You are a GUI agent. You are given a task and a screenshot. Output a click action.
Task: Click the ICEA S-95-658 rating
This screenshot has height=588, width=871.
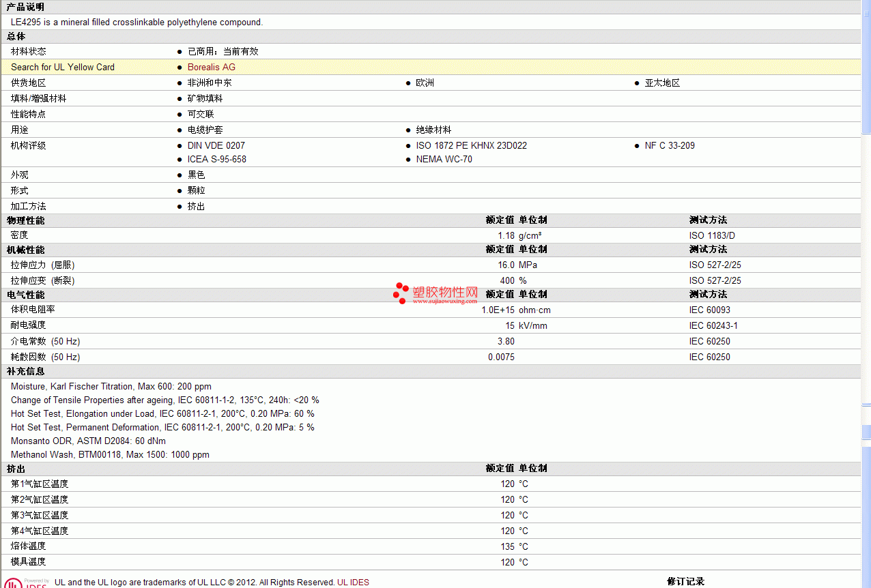click(x=217, y=159)
